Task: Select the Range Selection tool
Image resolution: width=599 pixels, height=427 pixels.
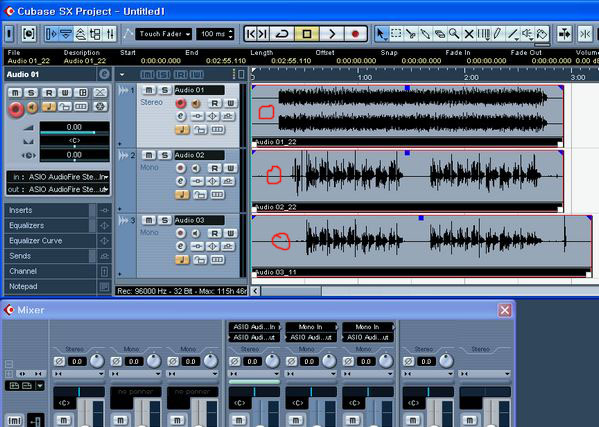Action: [396, 34]
